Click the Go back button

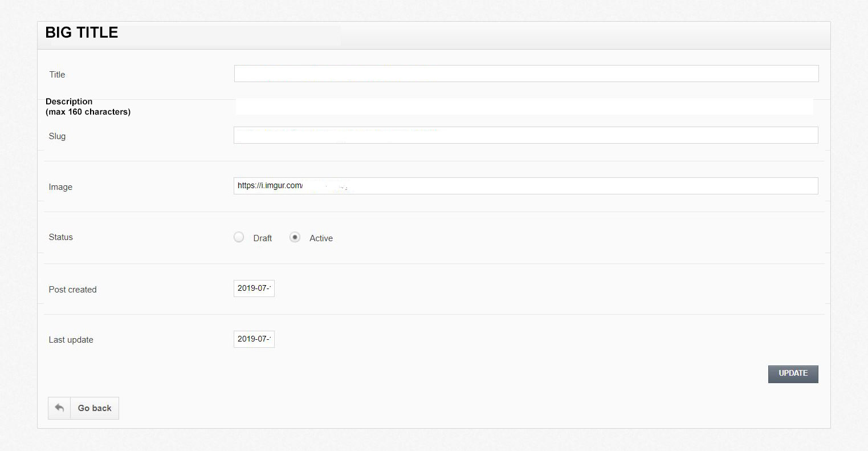pyautogui.click(x=94, y=408)
